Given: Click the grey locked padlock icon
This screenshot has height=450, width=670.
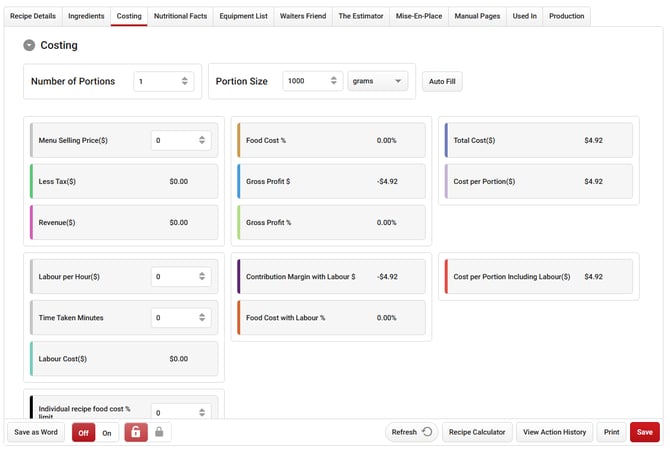Looking at the screenshot, I should click(159, 432).
